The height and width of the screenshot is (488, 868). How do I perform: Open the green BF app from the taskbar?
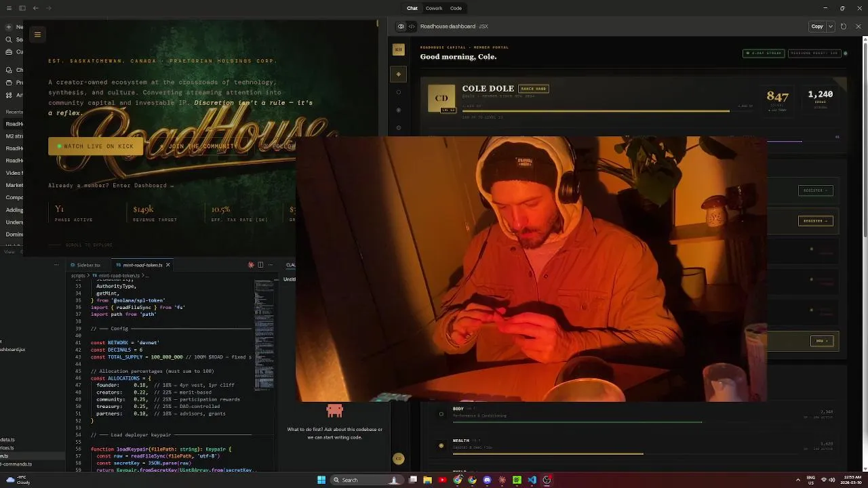point(517,480)
